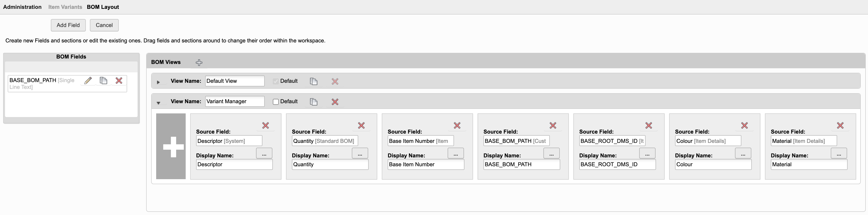
Task: Click the copy icon for BASE_BOM_PATH field
Action: [x=104, y=81]
